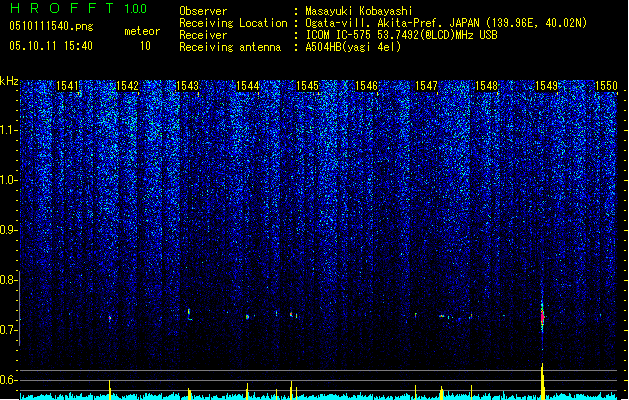629x400 pixels.
Task: Click the 1543 time marker
Action: point(187,86)
